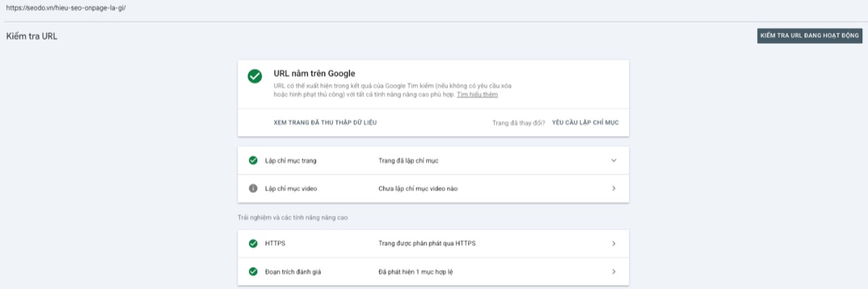The image size is (868, 289).
Task: Click the 'Kiểm tra URL' page heading
Action: point(32,36)
